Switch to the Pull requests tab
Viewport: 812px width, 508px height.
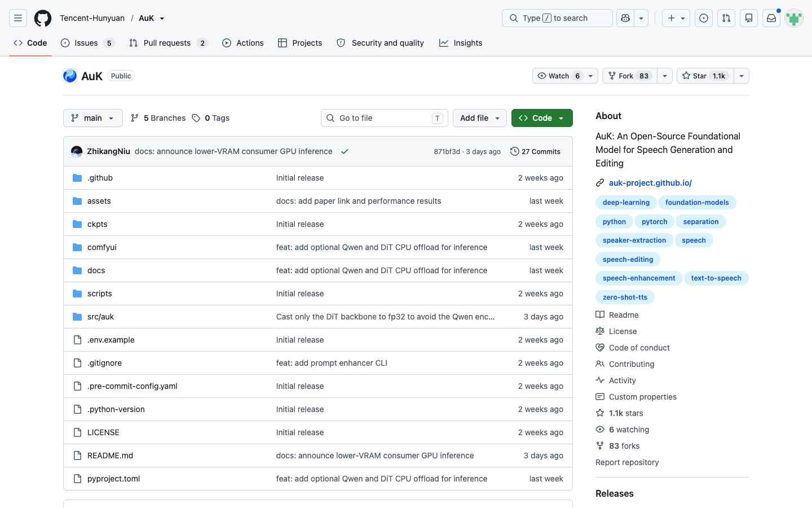click(x=168, y=43)
